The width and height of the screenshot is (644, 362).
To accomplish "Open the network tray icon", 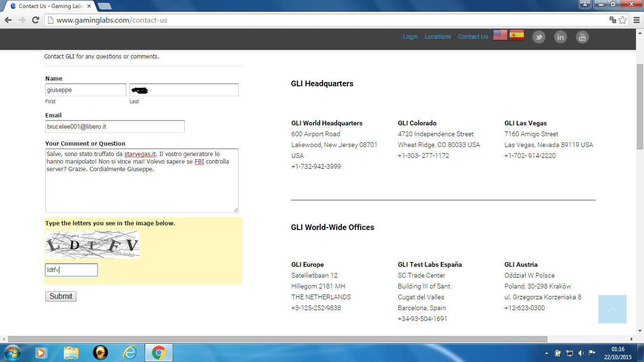I will (570, 353).
